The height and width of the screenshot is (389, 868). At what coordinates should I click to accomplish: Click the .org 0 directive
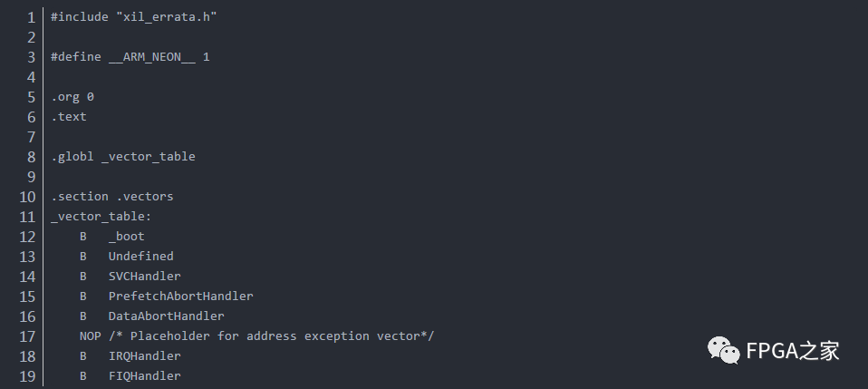click(x=72, y=97)
